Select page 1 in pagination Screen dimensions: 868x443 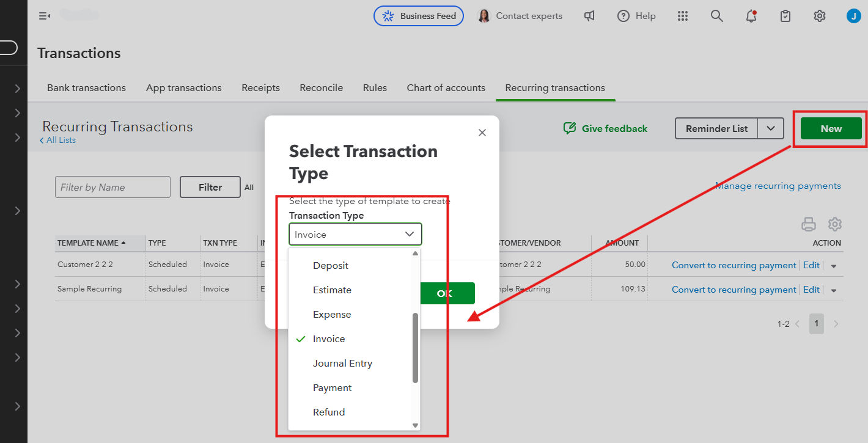tap(817, 324)
